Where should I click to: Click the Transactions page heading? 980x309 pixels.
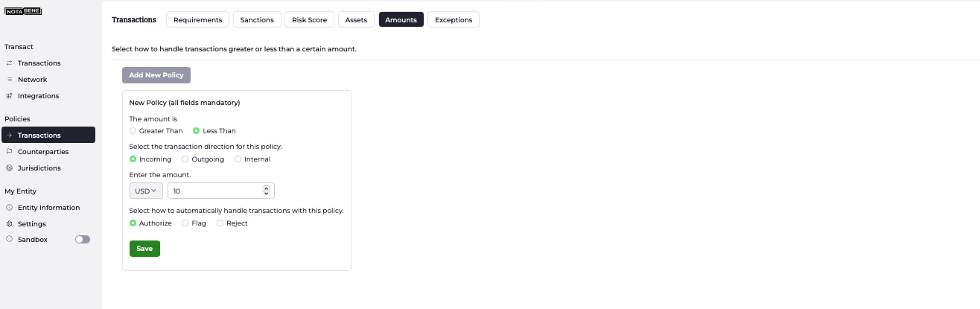pos(134,20)
